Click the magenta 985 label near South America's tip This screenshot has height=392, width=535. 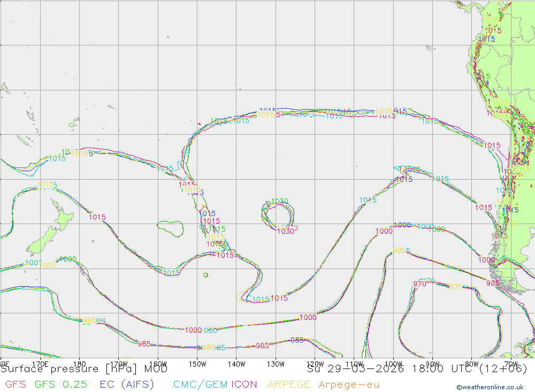(493, 283)
